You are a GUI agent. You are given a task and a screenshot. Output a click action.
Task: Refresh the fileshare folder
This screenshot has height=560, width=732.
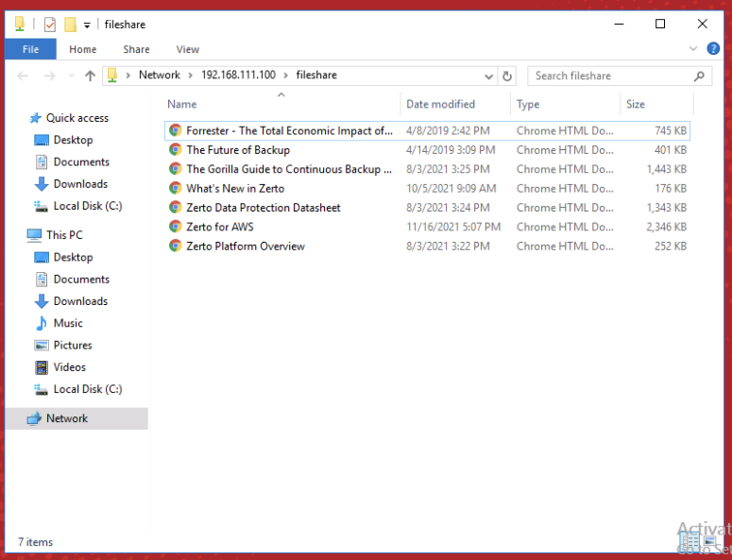pos(507,76)
